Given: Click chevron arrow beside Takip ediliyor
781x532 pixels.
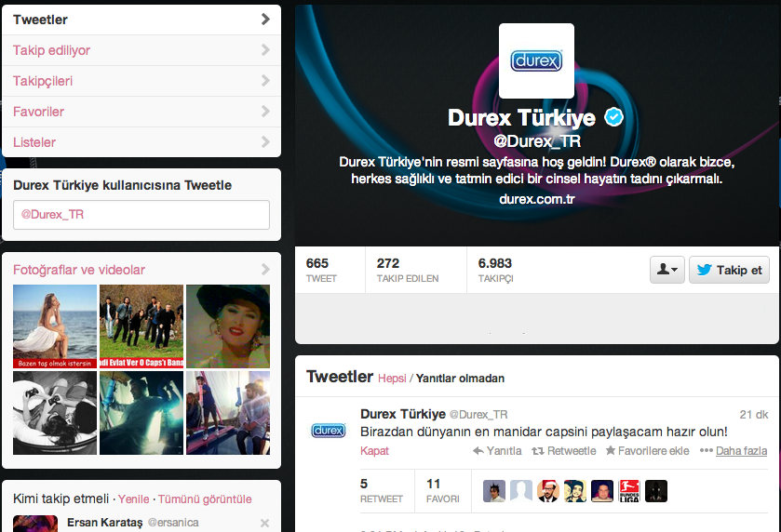Looking at the screenshot, I should 265,50.
